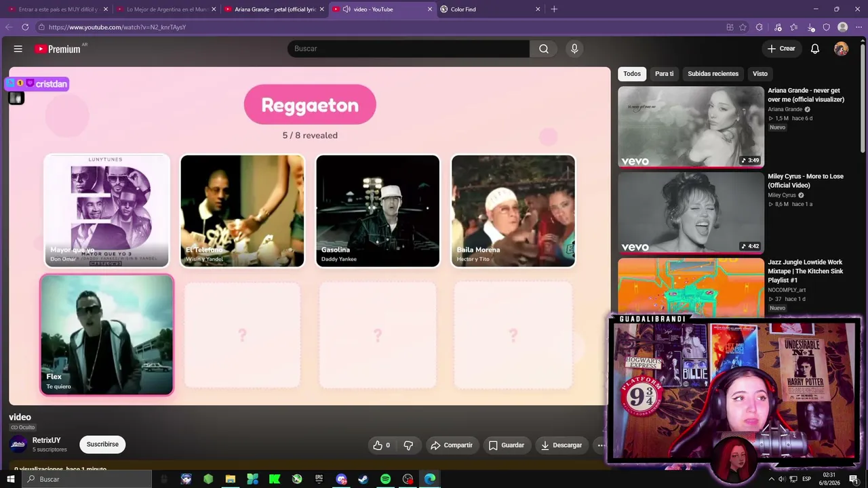Open 'Ariana Grande - never get over me' thumbnail
Screen dimensions: 868x488
691,127
